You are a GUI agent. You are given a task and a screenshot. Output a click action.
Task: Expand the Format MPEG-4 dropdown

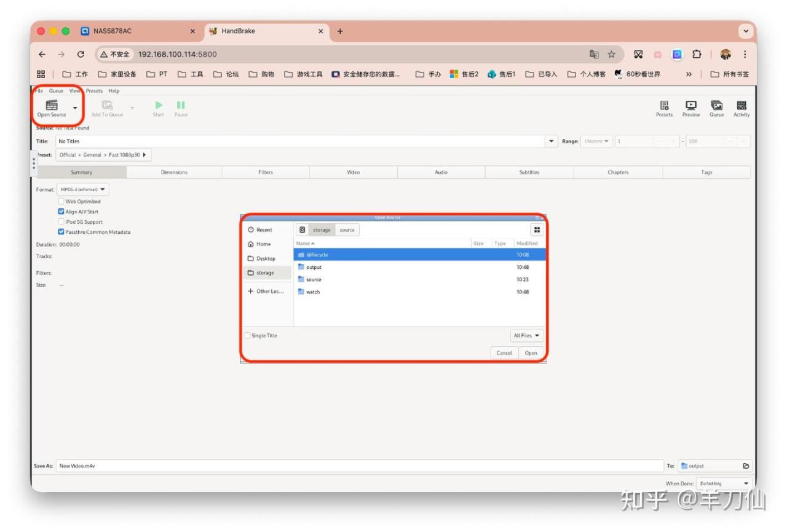pyautogui.click(x=82, y=189)
